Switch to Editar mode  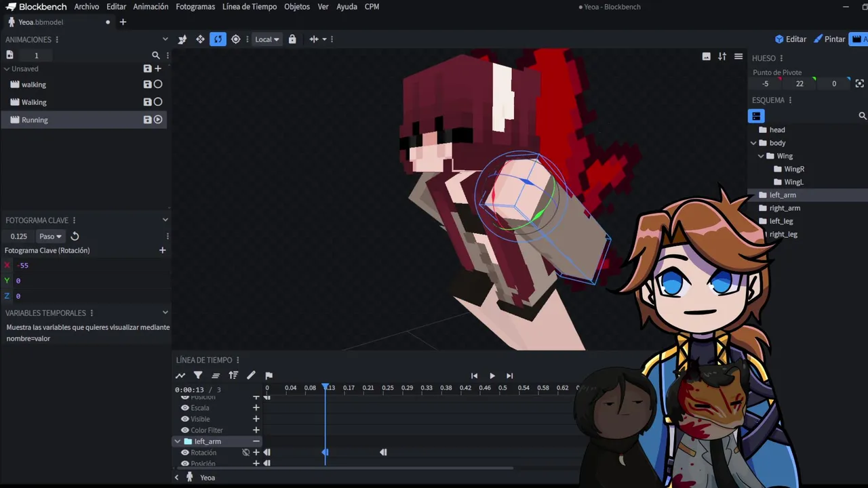click(791, 39)
